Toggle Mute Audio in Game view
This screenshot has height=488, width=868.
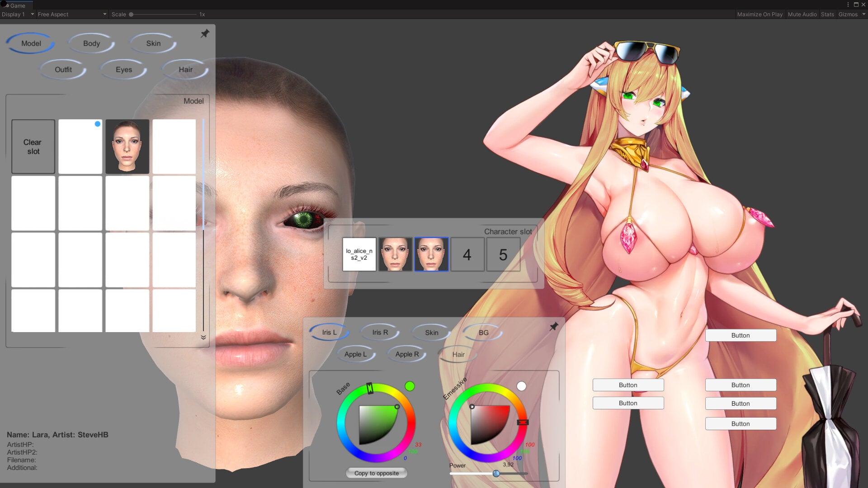(x=802, y=14)
